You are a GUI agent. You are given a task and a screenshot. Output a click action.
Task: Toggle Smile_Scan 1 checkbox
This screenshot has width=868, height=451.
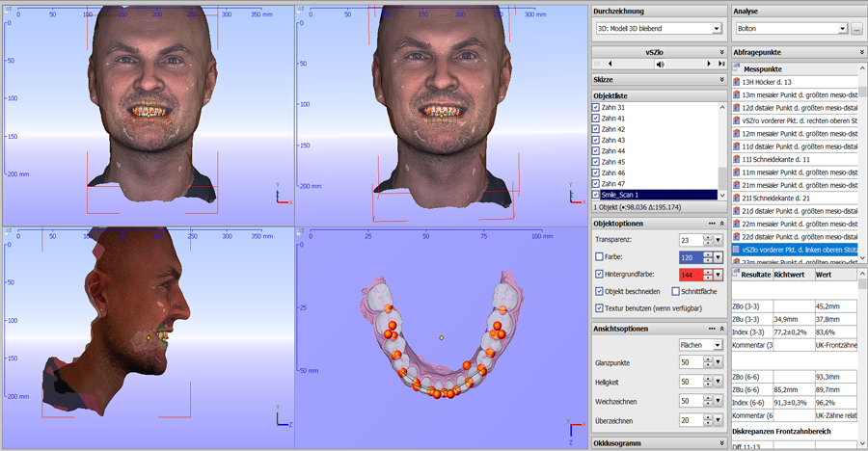(596, 195)
